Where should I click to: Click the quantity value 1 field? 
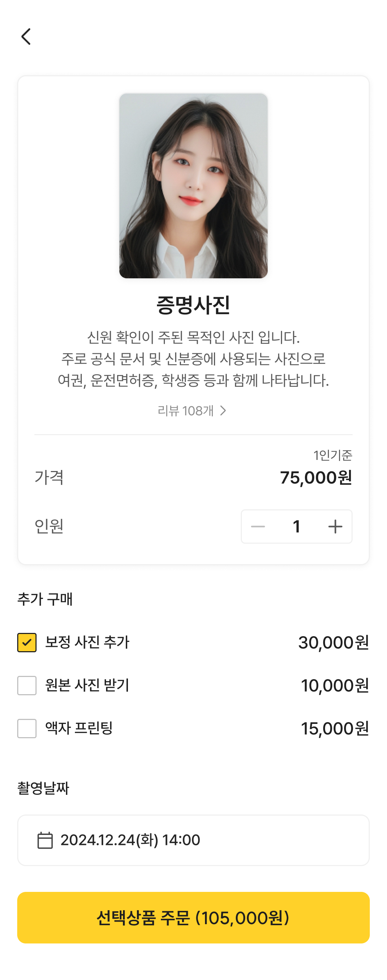coord(296,527)
